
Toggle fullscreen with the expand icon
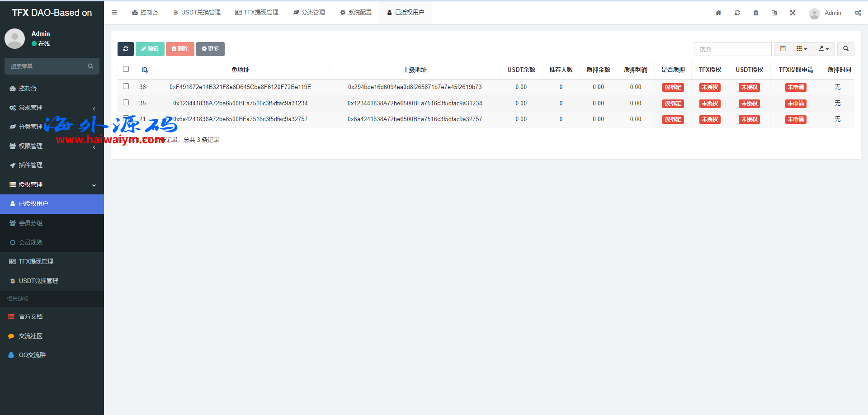(x=793, y=13)
